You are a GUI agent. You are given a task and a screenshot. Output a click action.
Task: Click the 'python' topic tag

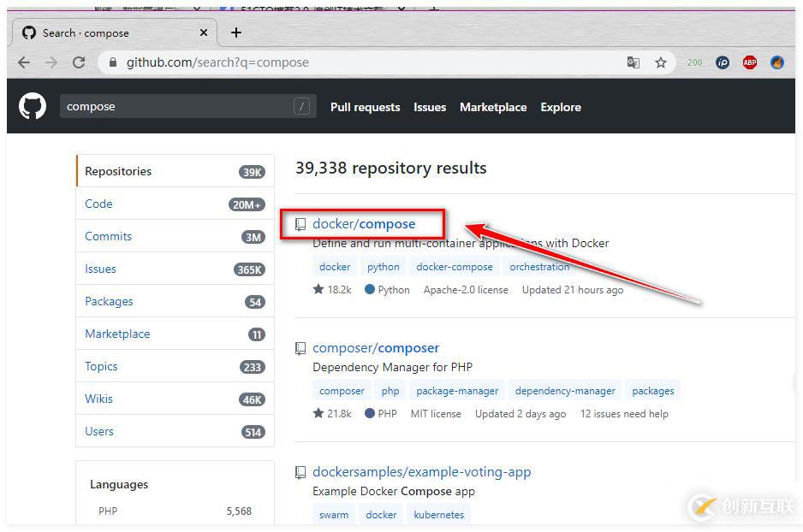pyautogui.click(x=383, y=267)
